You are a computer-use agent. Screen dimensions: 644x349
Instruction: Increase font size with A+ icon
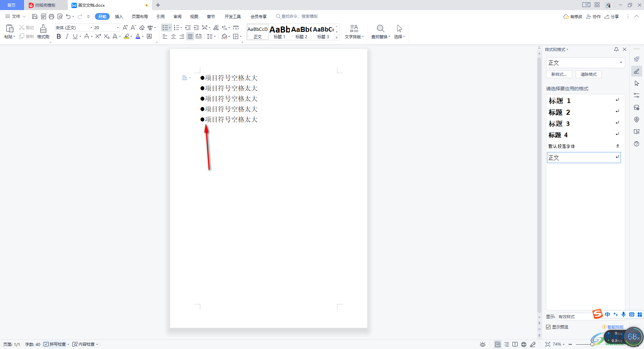[125, 28]
